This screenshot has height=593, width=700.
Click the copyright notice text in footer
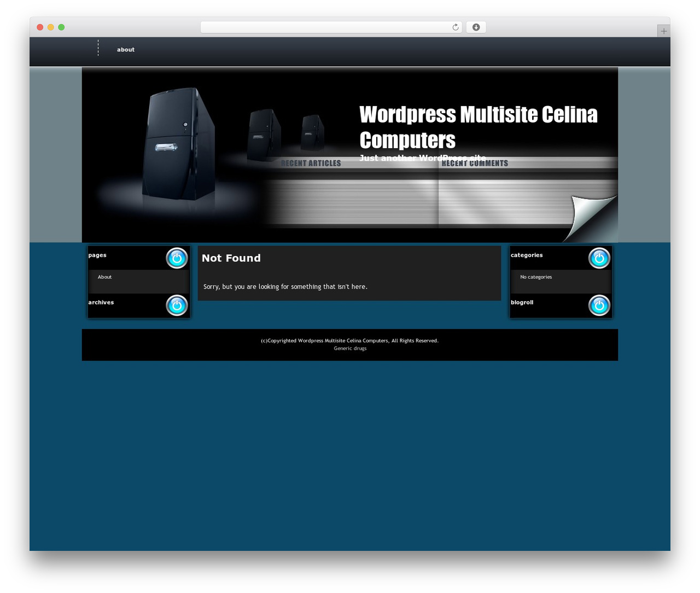(350, 341)
